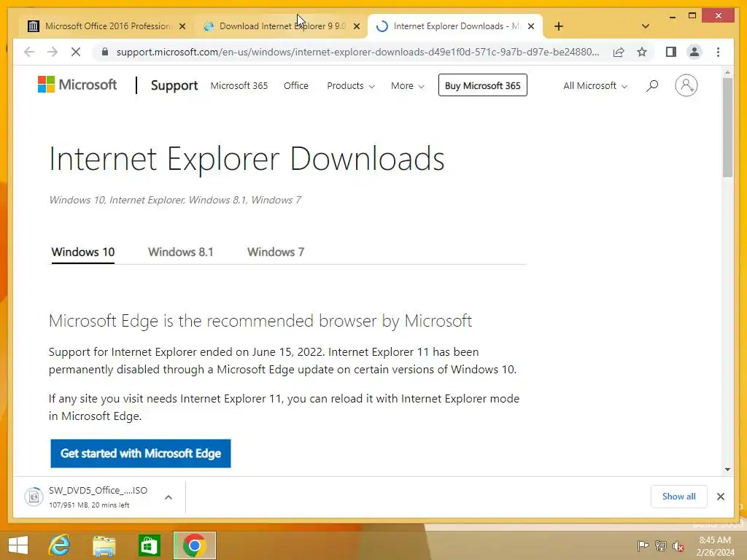Select the Windows 8.1 tab
Viewport: 747px width, 560px height.
click(181, 252)
